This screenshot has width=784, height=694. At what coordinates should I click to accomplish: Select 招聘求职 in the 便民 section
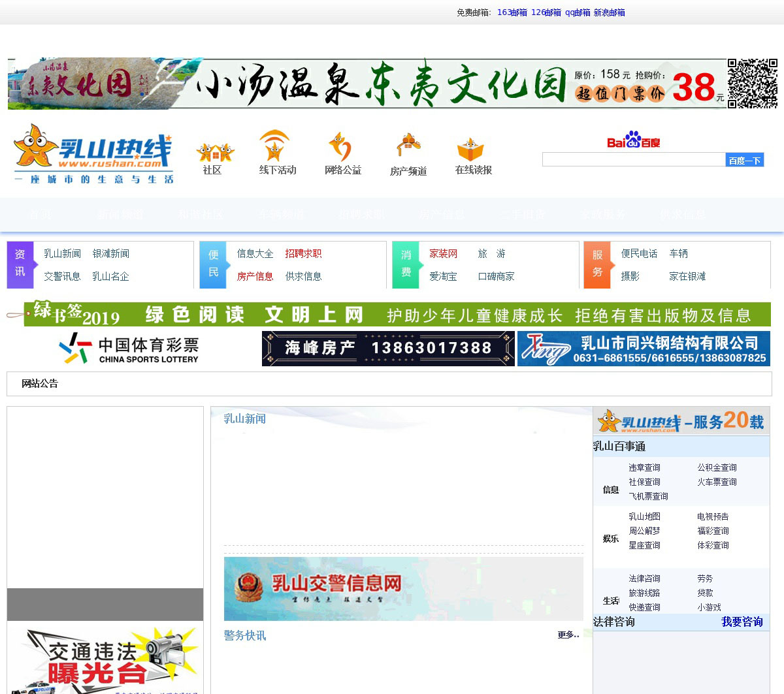(303, 253)
